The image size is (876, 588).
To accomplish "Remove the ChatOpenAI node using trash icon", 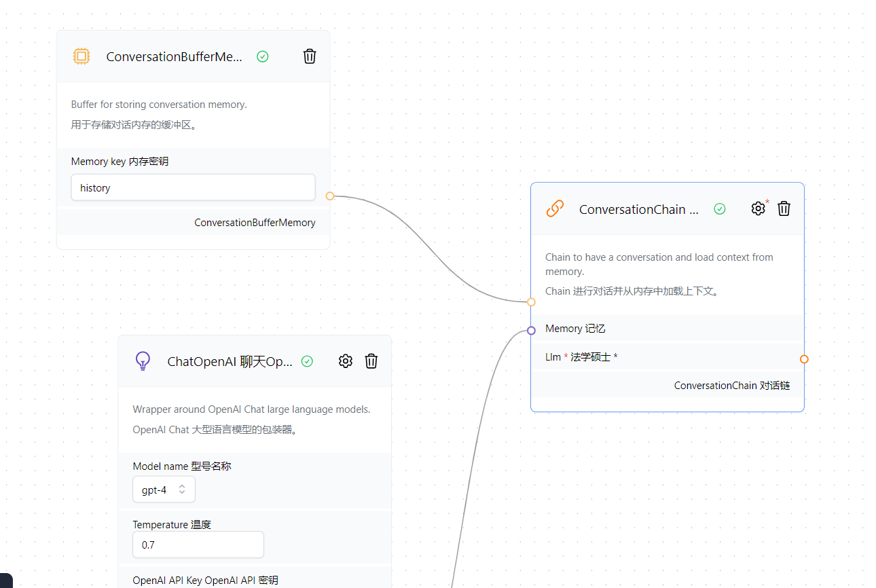I will 371,361.
